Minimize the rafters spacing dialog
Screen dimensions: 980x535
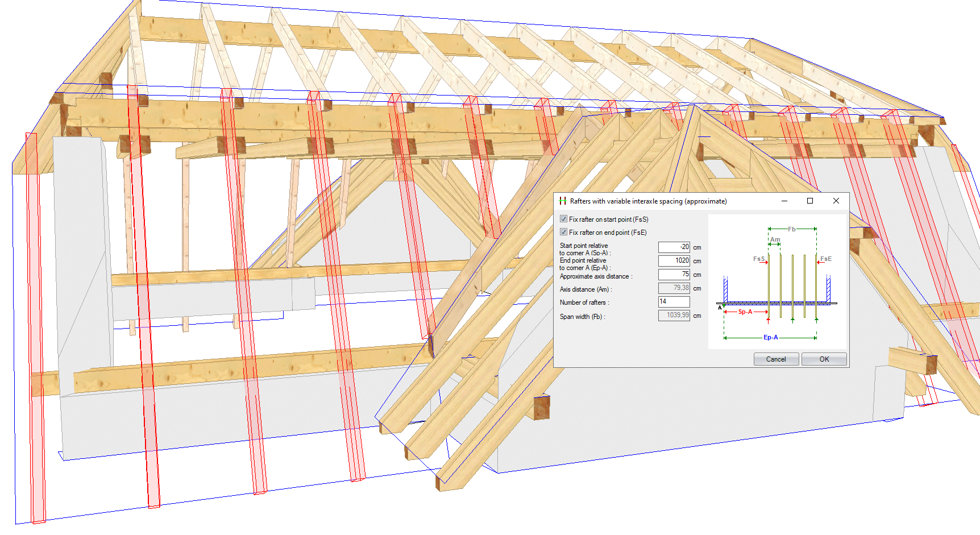784,201
